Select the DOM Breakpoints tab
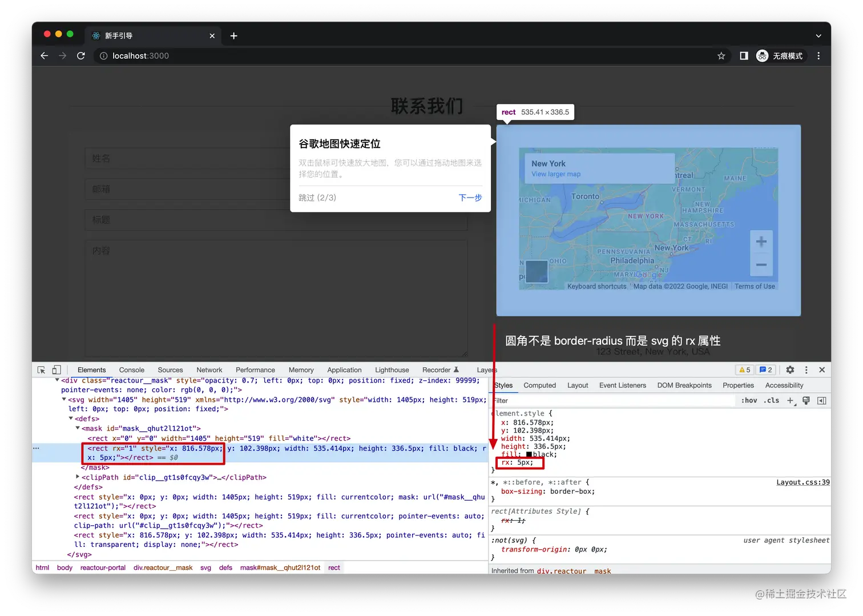 click(684, 385)
